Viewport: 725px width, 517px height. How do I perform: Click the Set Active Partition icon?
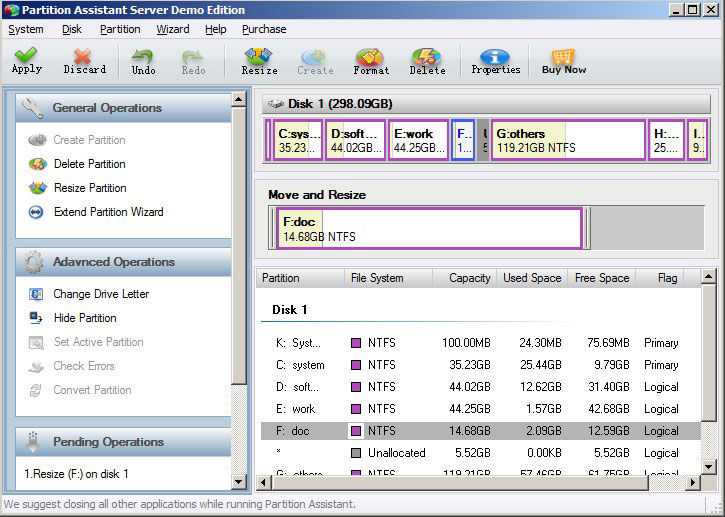(36, 342)
